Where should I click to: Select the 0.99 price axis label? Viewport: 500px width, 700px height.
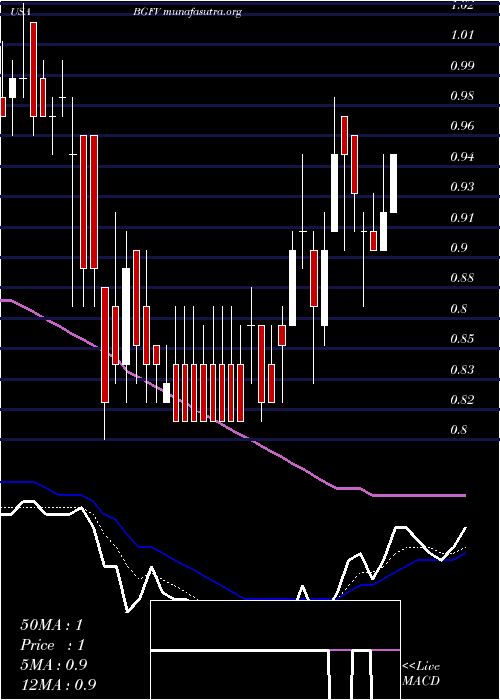point(462,66)
